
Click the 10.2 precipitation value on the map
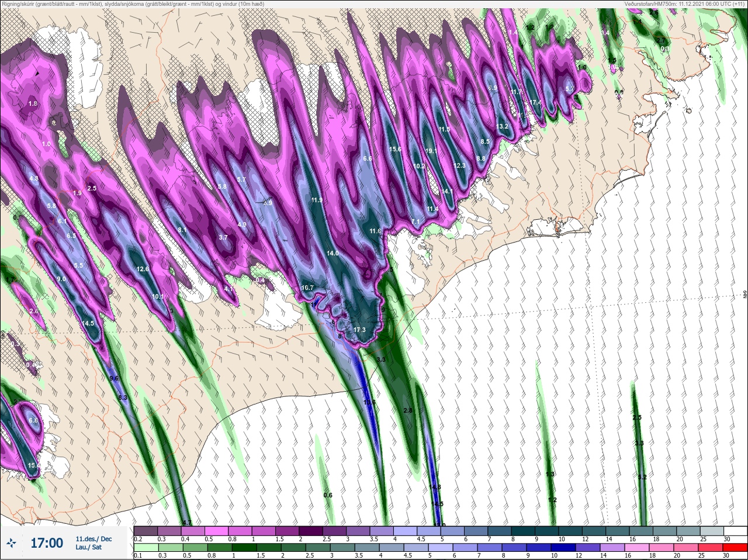(419, 166)
